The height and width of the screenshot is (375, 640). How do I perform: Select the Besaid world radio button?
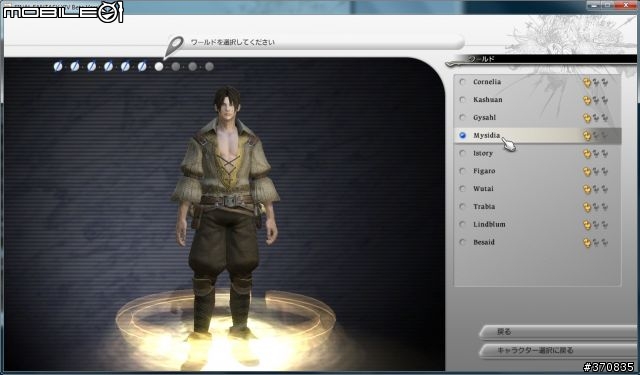(462, 242)
